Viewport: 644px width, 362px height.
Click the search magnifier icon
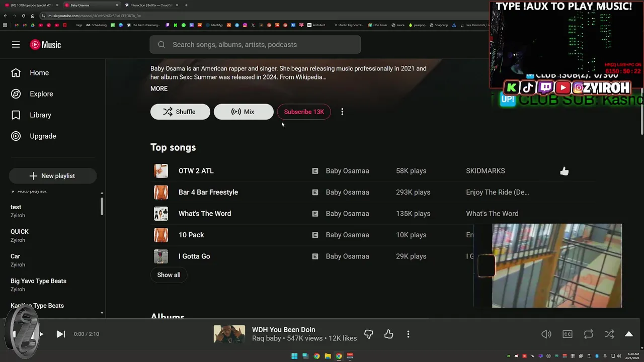[x=162, y=45]
